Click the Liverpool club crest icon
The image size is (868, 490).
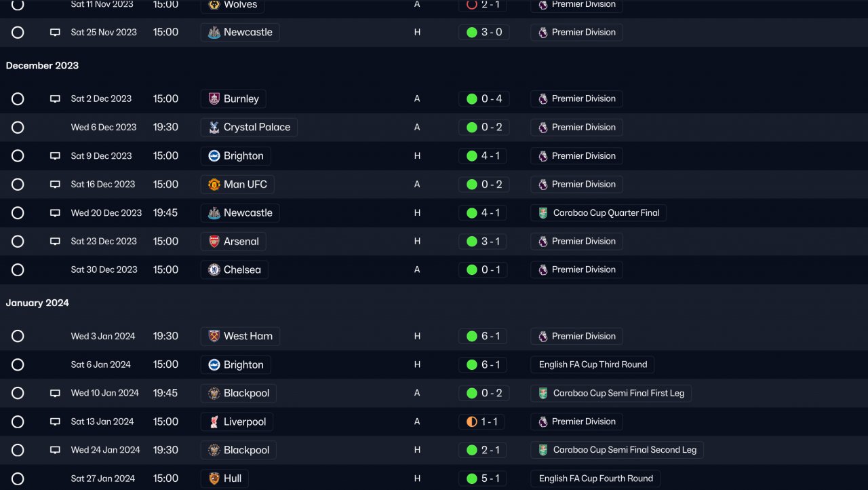point(214,422)
